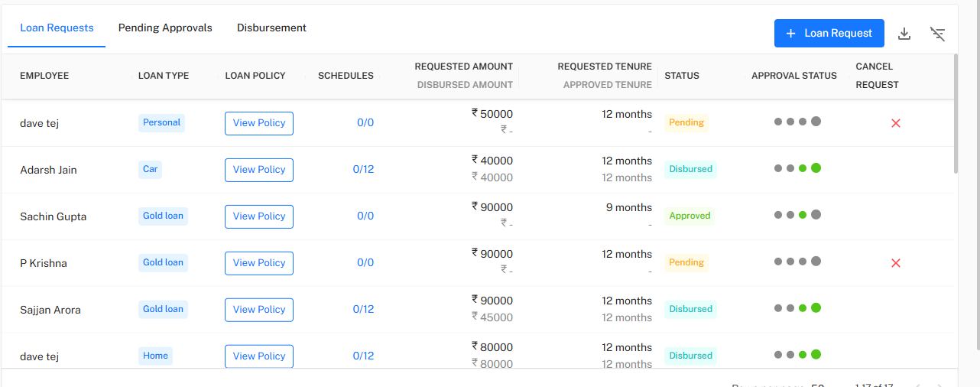The image size is (980, 387).
Task: Click 0/0 schedules link for dave tej
Action: tap(365, 123)
